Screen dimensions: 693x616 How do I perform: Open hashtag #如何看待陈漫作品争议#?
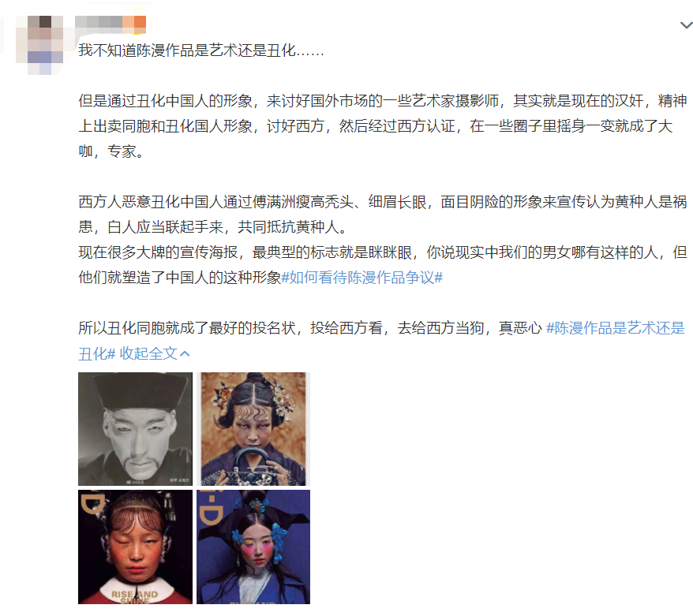(362, 278)
